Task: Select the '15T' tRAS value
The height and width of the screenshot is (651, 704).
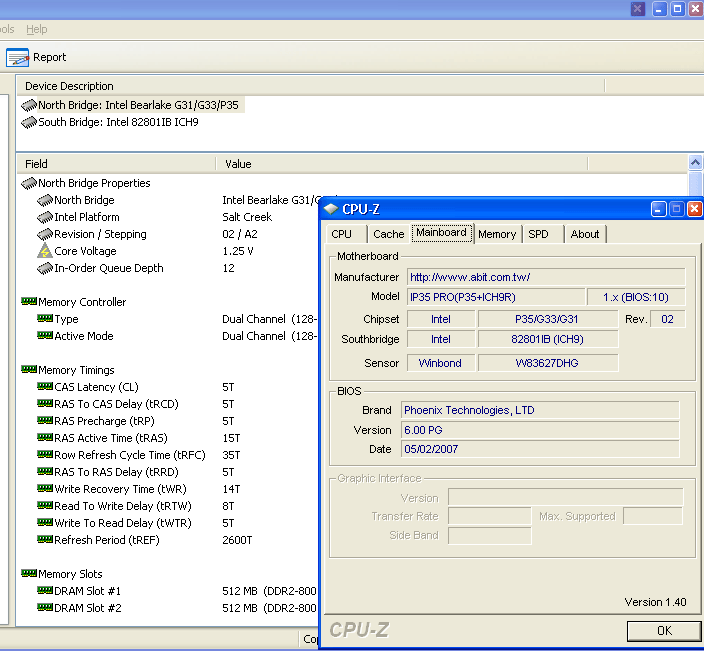Action: [231, 438]
